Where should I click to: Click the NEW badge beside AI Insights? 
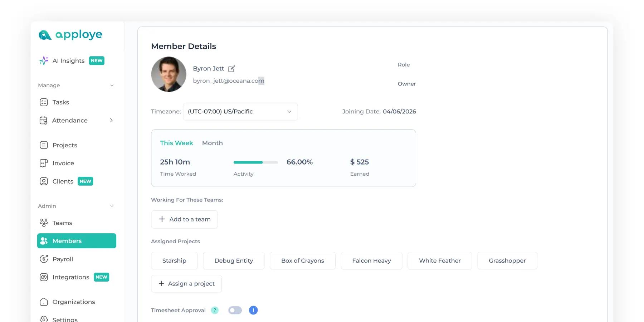(97, 61)
